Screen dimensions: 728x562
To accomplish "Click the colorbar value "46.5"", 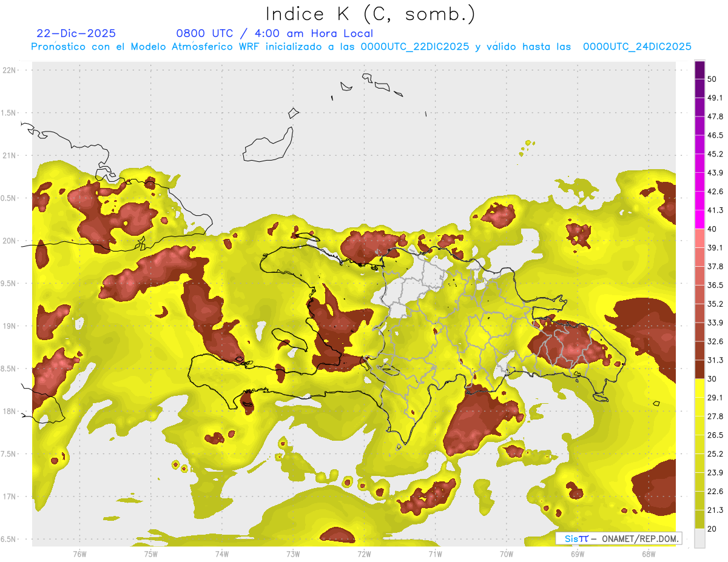I will tap(715, 135).
